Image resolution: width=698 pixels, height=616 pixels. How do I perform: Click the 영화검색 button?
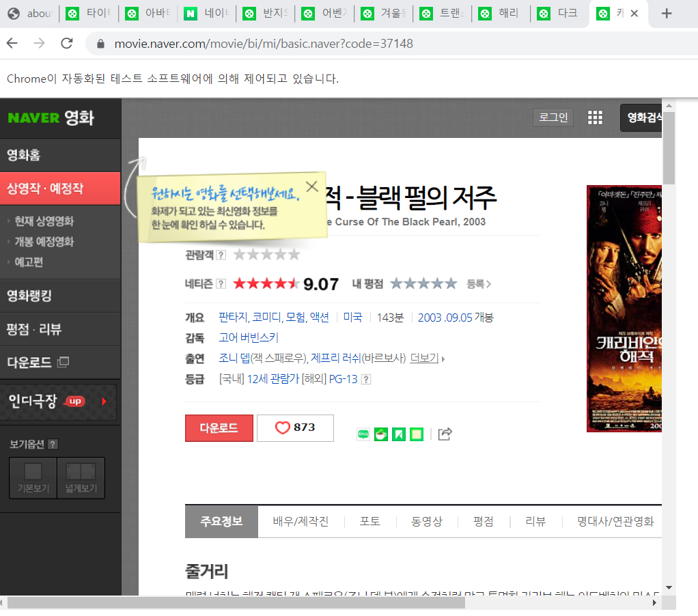[641, 117]
